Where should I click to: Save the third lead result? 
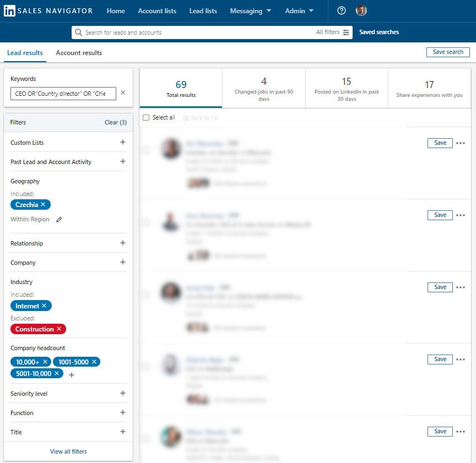tap(440, 287)
